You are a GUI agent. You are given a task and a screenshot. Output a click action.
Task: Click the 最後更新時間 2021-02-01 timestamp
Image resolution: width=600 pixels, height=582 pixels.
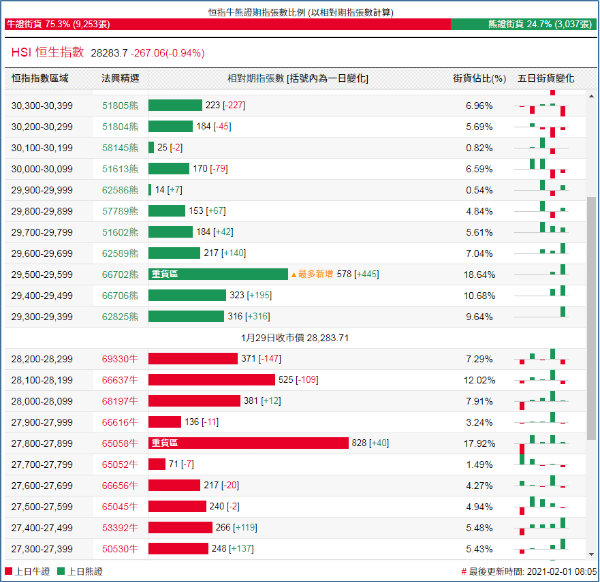(x=529, y=572)
